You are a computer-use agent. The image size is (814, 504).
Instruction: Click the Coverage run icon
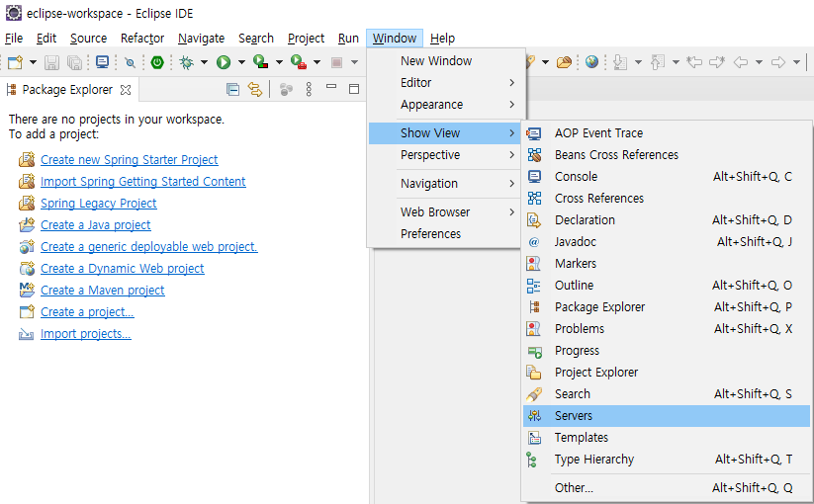tap(260, 62)
